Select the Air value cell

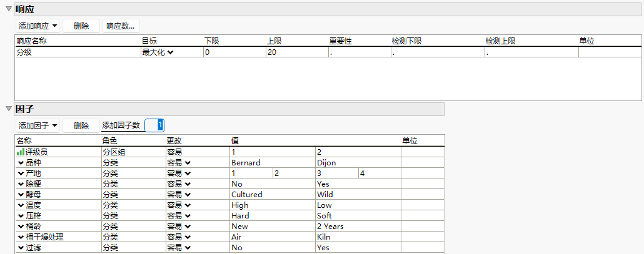click(x=272, y=237)
